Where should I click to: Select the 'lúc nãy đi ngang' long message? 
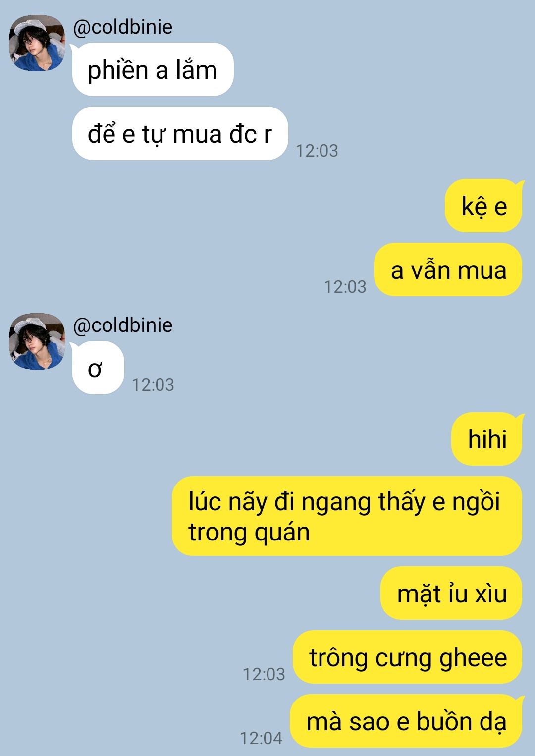347,516
